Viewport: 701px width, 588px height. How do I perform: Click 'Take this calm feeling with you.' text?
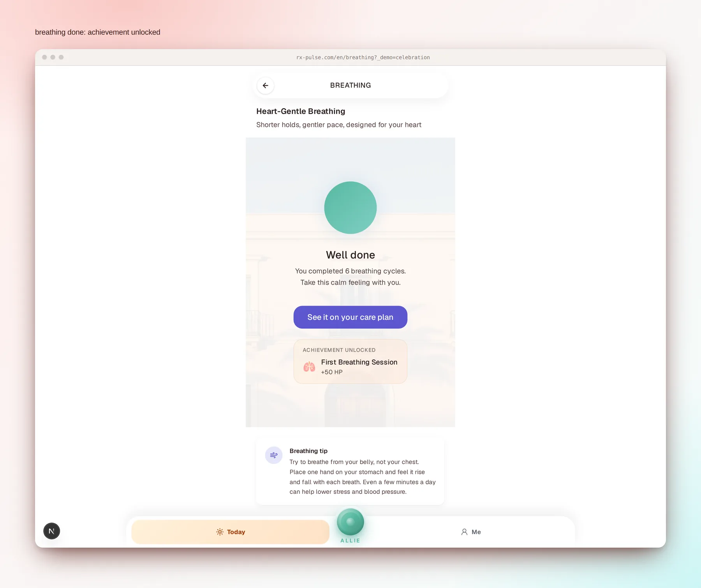click(x=350, y=282)
